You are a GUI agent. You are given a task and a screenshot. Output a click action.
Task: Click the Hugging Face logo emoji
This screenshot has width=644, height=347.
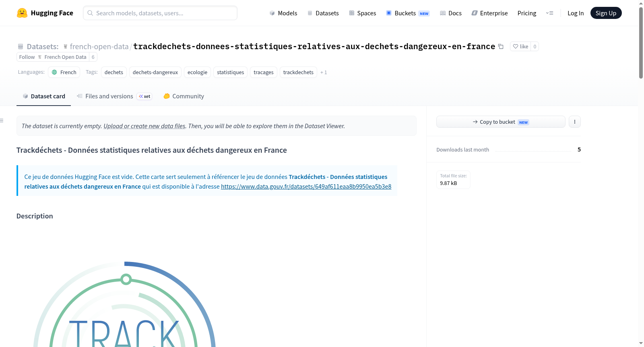(x=22, y=13)
